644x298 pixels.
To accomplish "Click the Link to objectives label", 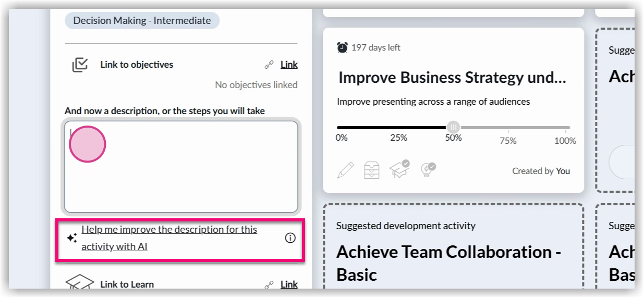I will point(137,65).
